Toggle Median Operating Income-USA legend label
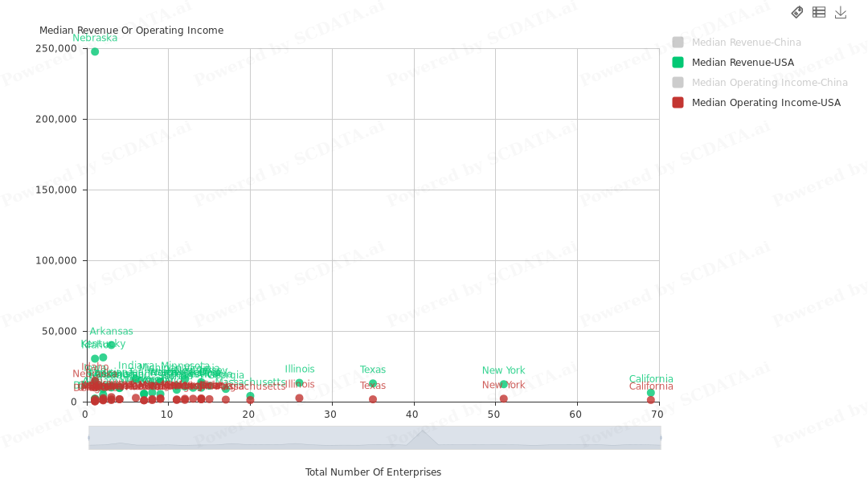868x482 pixels. [x=766, y=103]
